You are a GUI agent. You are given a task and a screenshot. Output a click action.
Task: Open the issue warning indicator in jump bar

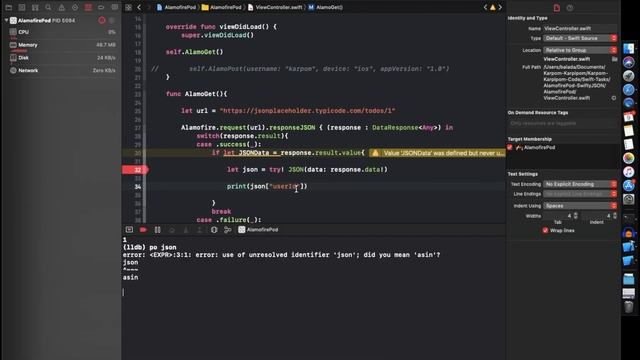tap(493, 7)
